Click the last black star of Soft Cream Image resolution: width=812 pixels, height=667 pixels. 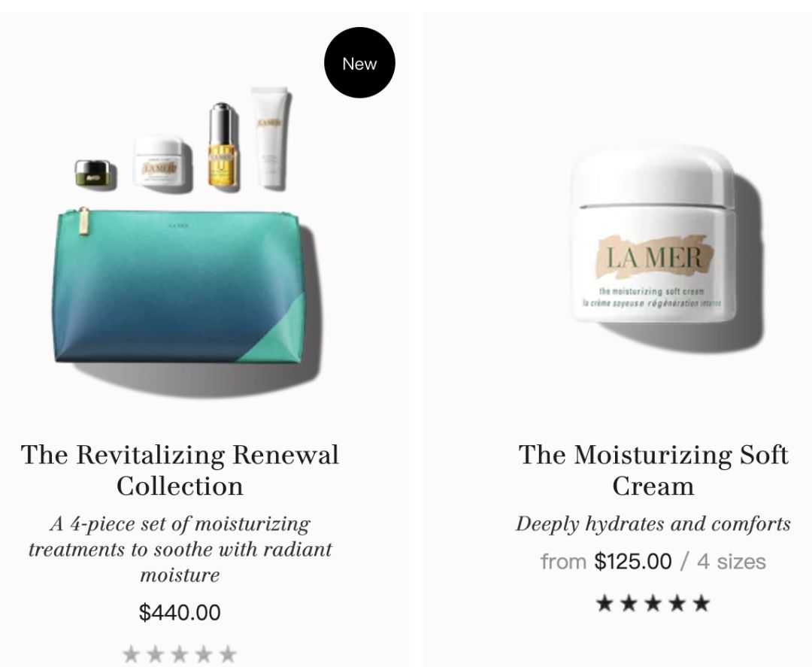(x=701, y=603)
